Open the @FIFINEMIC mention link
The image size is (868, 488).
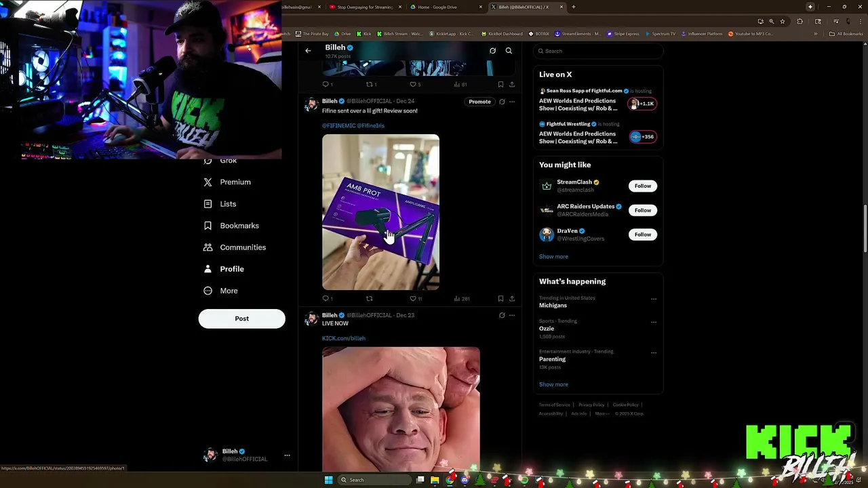coord(338,125)
